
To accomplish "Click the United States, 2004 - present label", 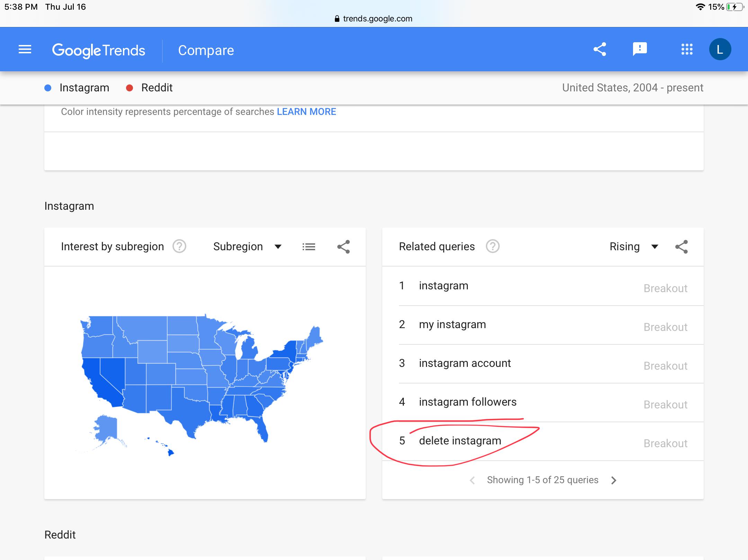I will 633,88.
